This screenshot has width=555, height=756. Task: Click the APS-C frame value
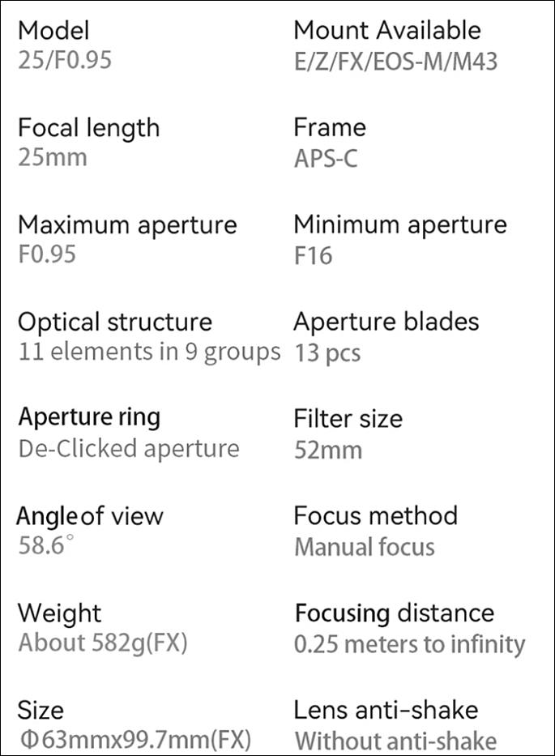point(326,159)
